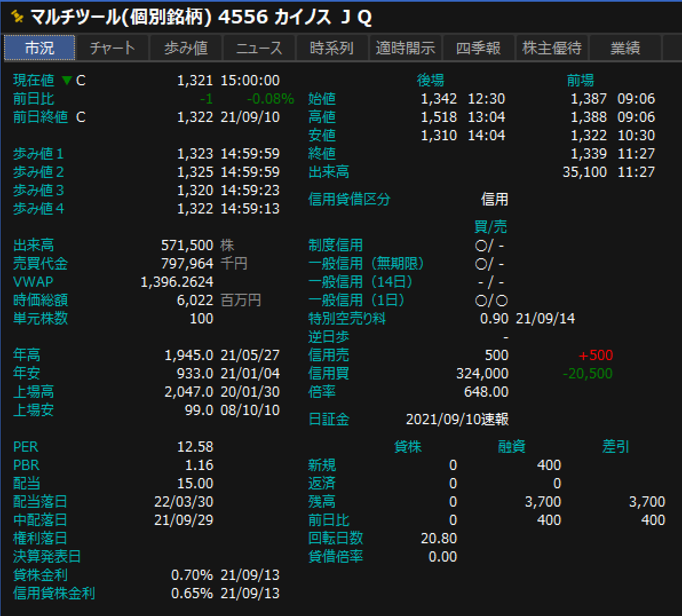This screenshot has width=682, height=616.
Task: Open the 適時開示 tab
Action: click(405, 48)
